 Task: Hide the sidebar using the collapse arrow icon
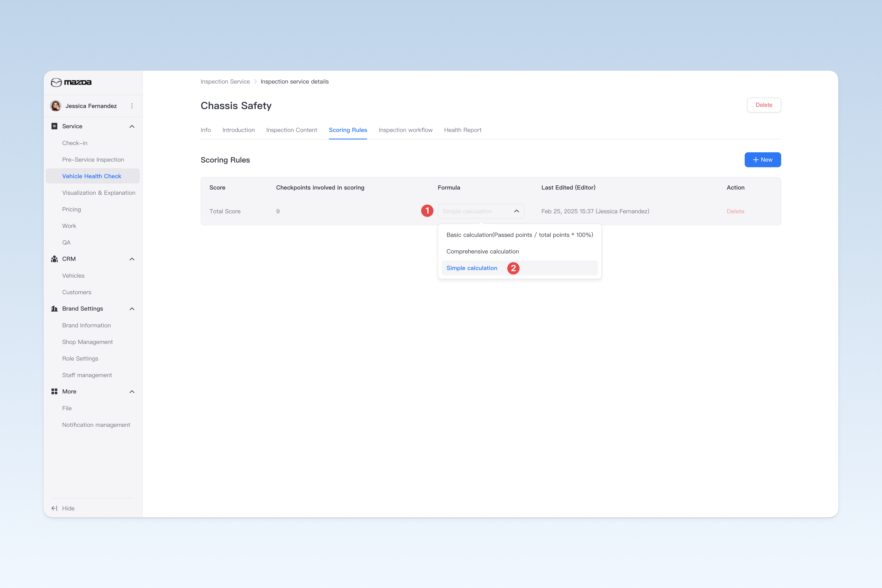tap(54, 508)
